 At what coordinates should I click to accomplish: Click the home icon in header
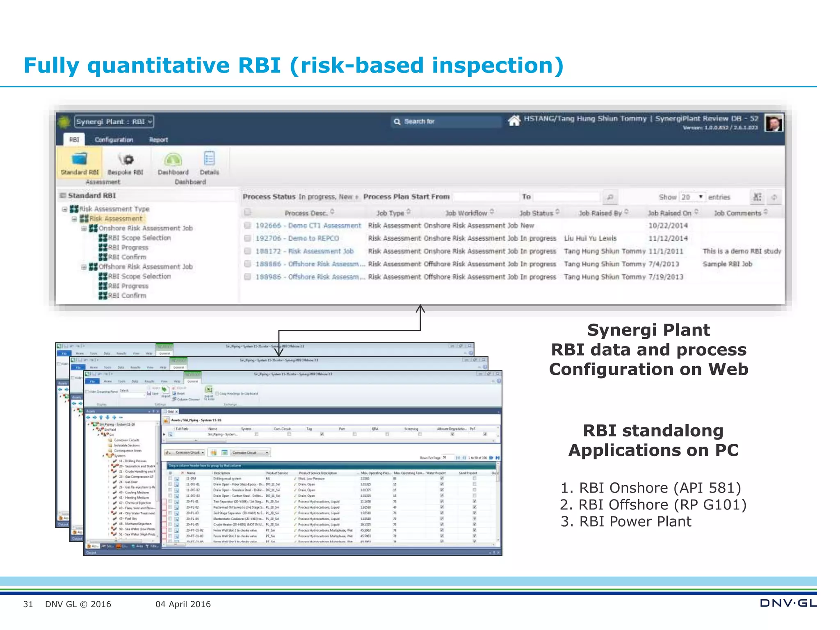point(514,121)
